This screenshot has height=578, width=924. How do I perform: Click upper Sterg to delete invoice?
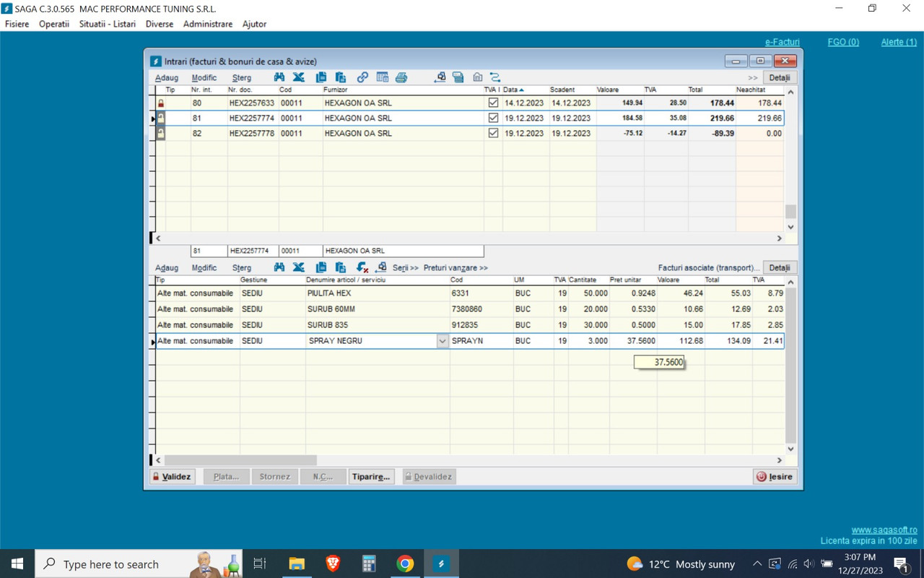click(242, 78)
